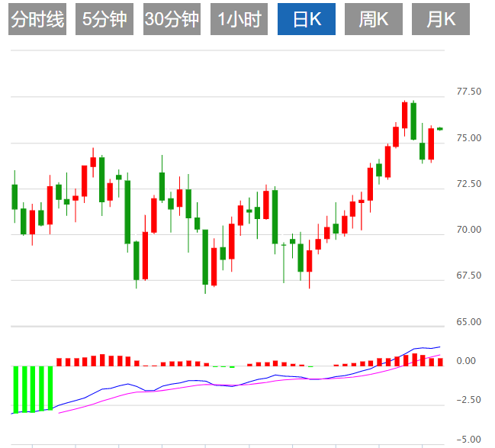Click the leftmost green MACD histogram bar
This screenshot has height=448, width=495.
click(15, 389)
